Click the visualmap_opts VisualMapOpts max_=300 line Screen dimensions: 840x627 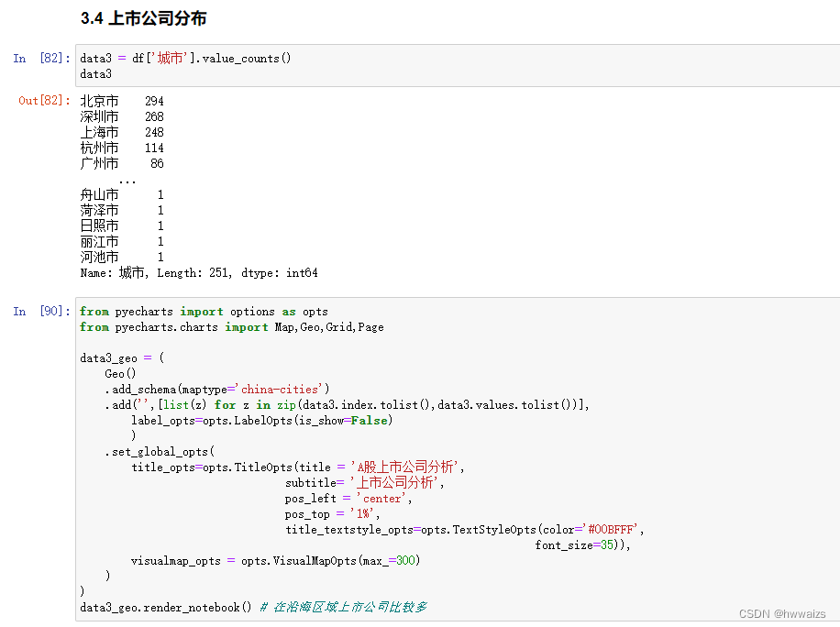pos(275,561)
